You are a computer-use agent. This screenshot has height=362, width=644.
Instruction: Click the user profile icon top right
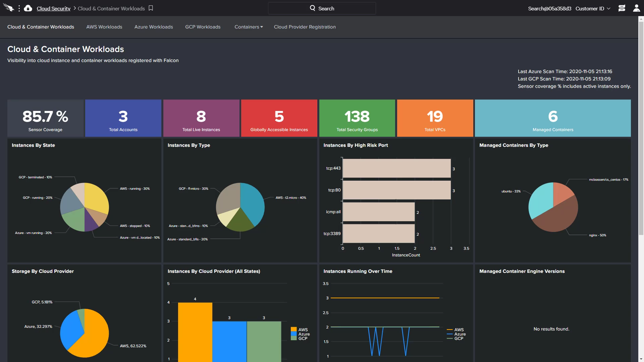636,8
